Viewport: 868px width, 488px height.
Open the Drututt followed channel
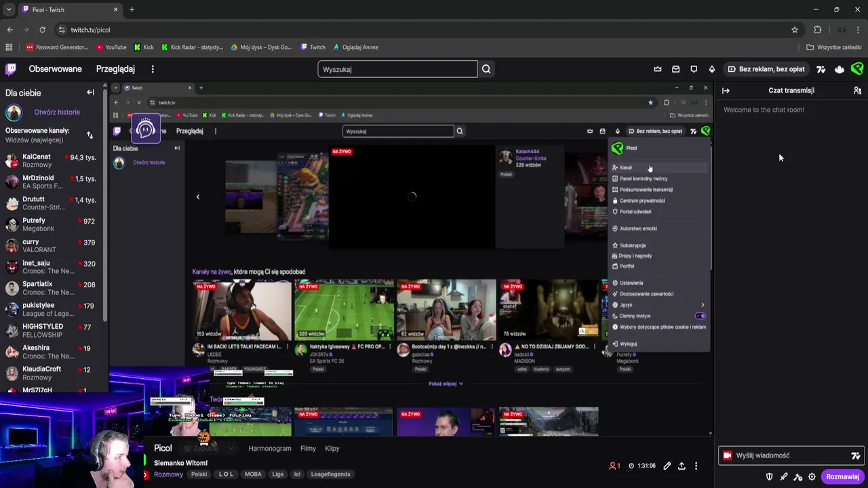[51, 203]
